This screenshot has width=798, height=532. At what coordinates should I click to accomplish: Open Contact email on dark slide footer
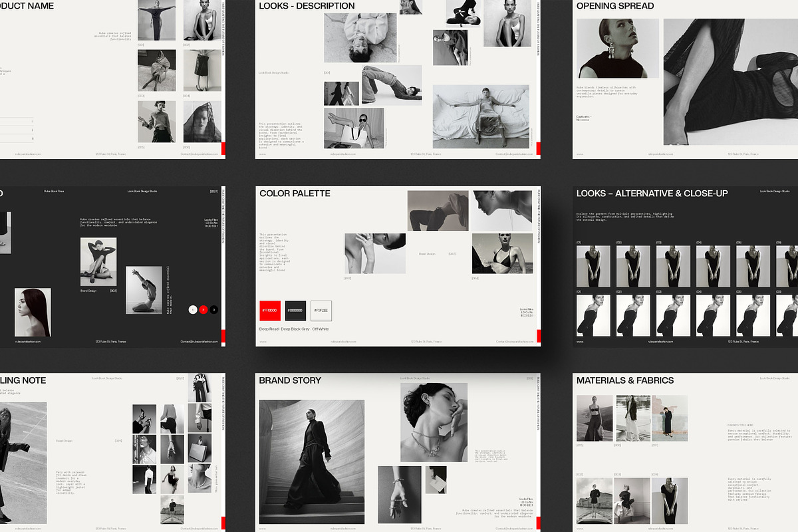199,341
